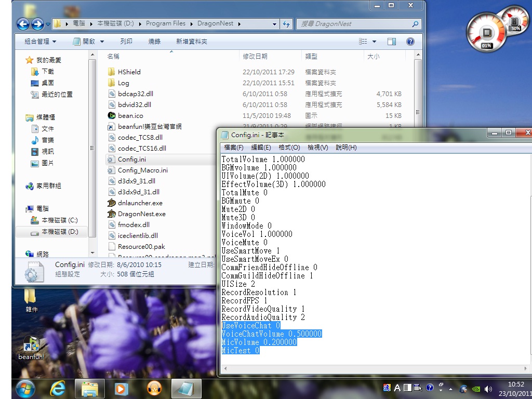Open the 組合管理 dropdown menu
Screen dimensions: 532x399
pyautogui.click(x=41, y=42)
